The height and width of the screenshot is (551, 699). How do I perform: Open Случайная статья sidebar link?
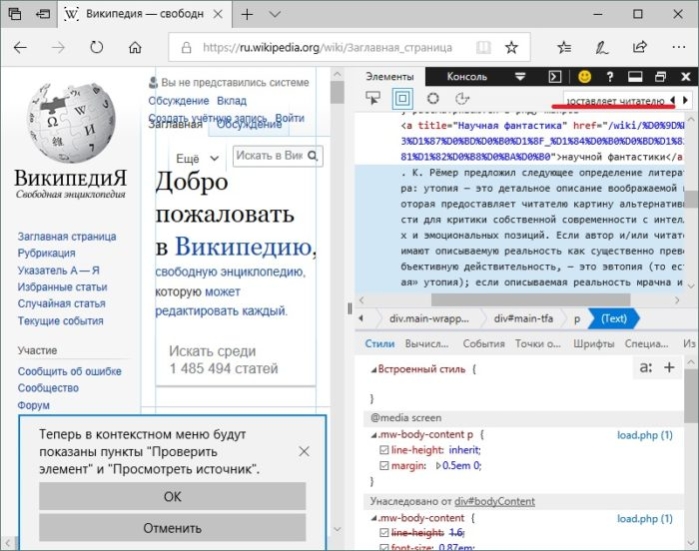(62, 304)
